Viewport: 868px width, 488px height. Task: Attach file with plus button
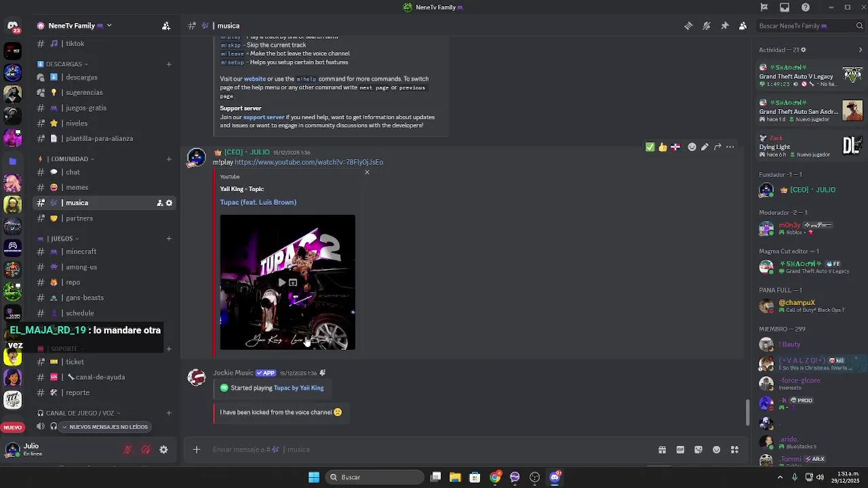[x=197, y=449]
